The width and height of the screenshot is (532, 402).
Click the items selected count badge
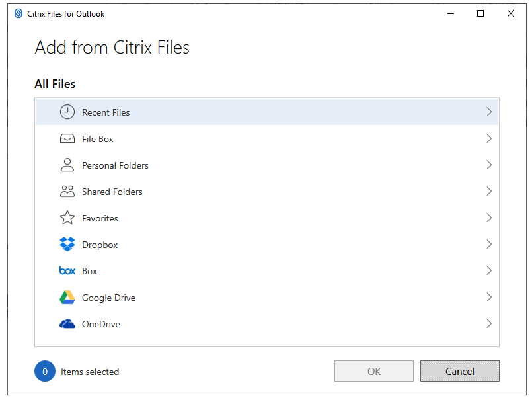[x=45, y=372]
